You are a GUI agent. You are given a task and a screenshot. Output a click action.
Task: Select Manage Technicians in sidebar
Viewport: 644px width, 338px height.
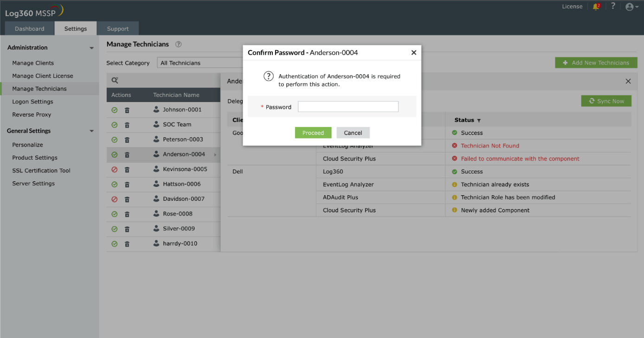(x=39, y=89)
